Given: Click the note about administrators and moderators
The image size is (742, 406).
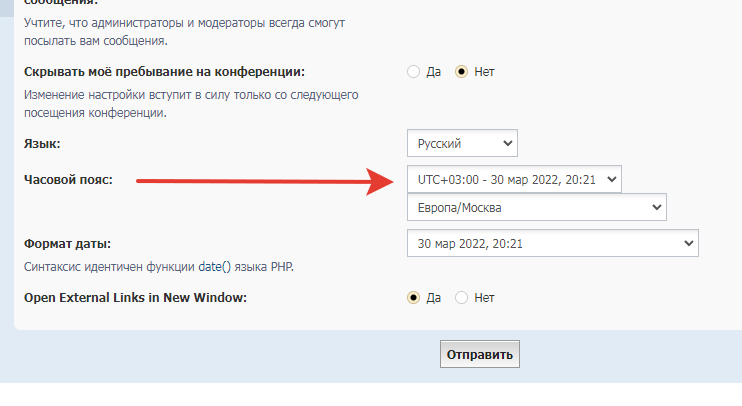Looking at the screenshot, I should (185, 32).
